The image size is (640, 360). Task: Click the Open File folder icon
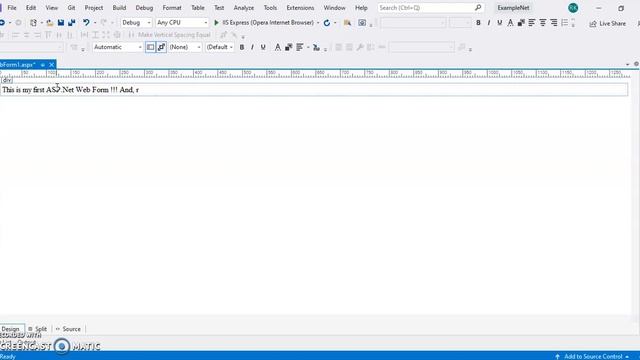[x=49, y=23]
